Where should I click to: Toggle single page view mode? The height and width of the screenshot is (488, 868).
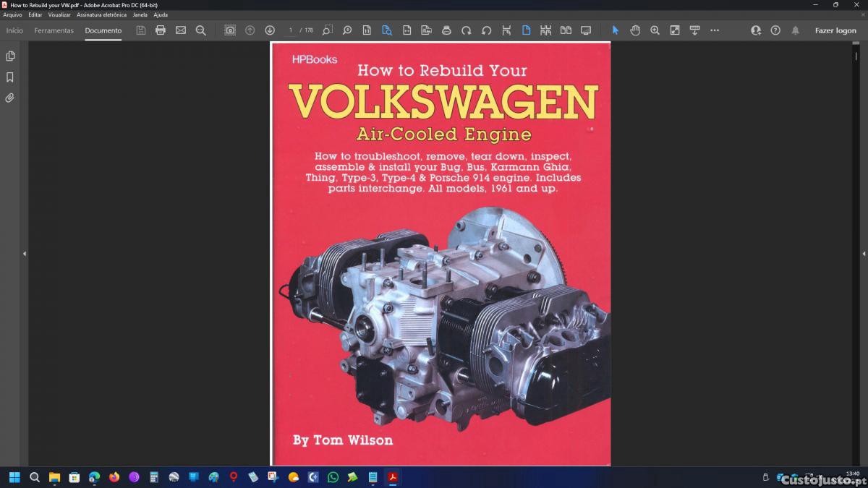click(526, 30)
